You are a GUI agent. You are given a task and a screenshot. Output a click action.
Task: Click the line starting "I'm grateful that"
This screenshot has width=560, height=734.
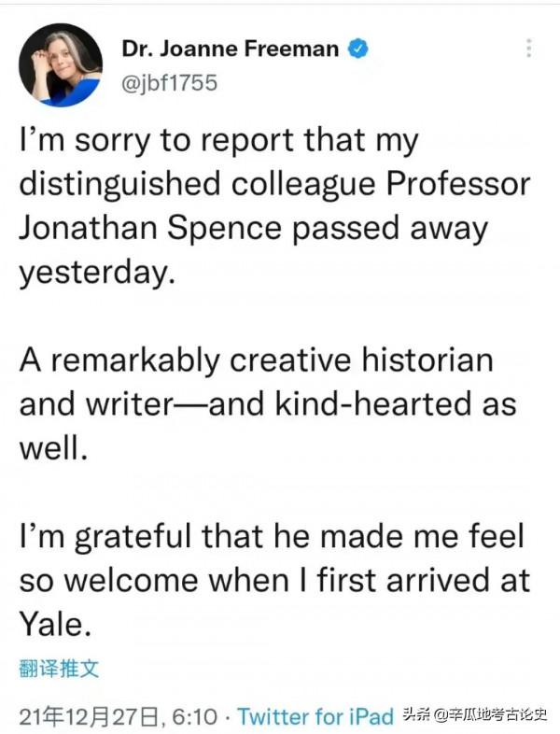pos(271,536)
